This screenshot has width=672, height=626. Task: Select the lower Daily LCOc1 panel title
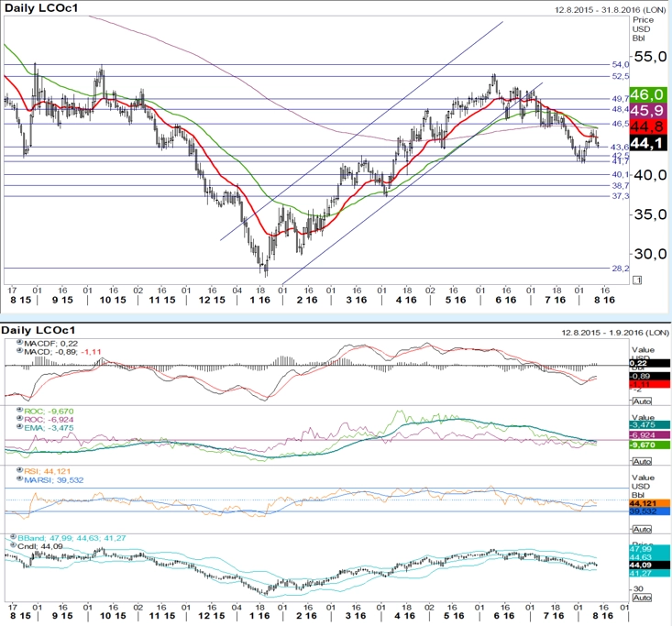(x=39, y=330)
